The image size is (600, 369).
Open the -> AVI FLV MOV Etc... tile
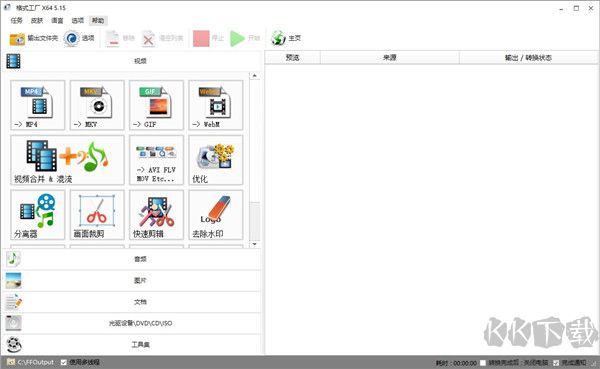click(x=157, y=160)
